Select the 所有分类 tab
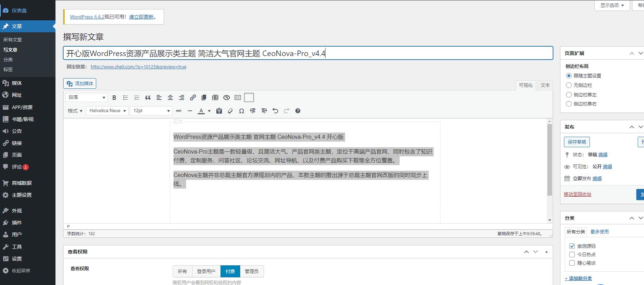This screenshot has width=644, height=285. 576,232
